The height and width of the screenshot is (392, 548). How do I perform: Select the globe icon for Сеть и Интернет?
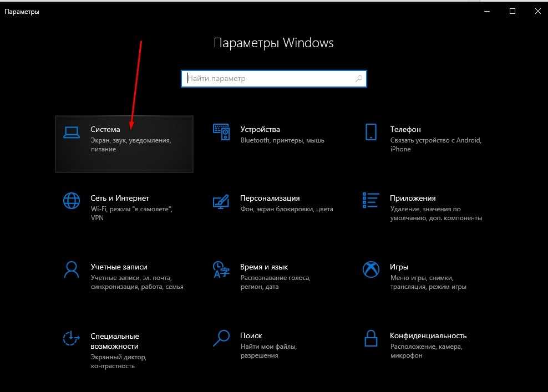[x=71, y=201]
